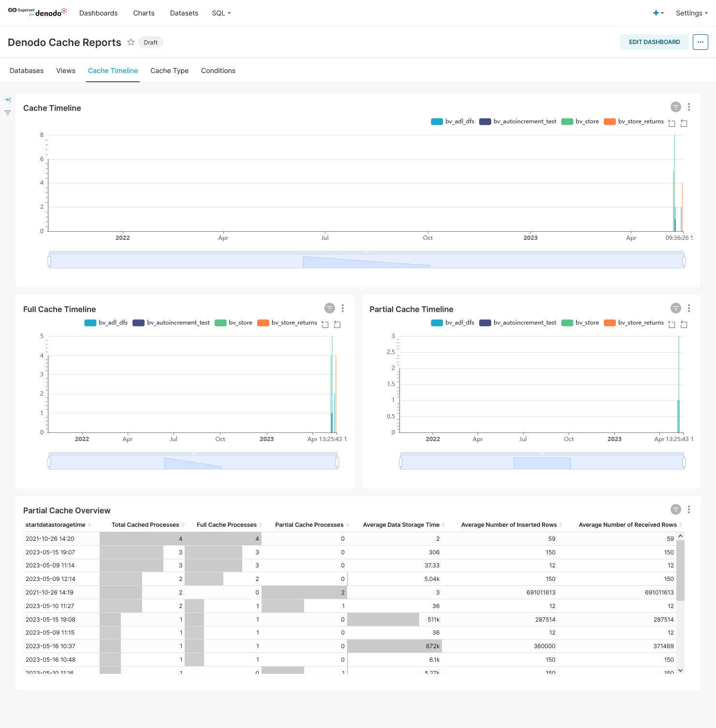Open Partial Cache Overview three-dot menu
This screenshot has height=728, width=716.
689,509
